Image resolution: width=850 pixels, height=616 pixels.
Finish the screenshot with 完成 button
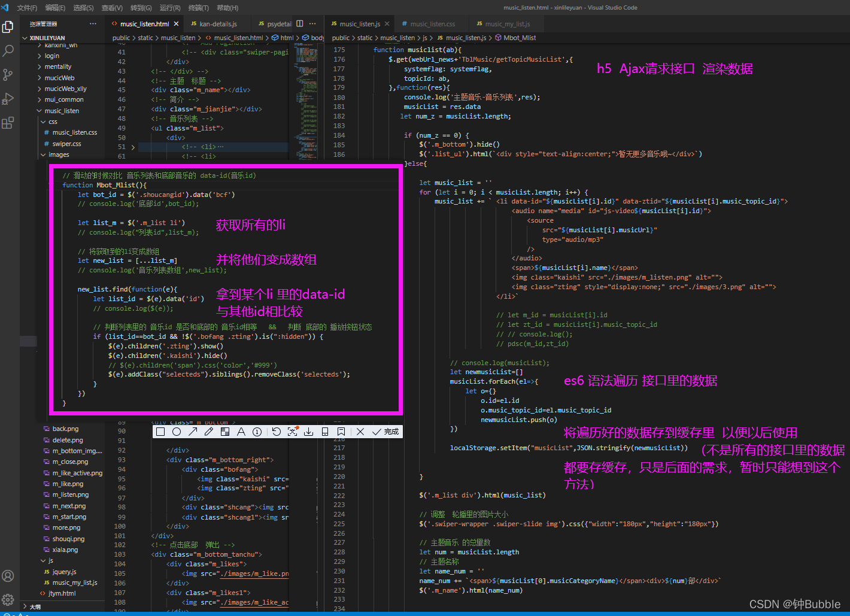386,432
